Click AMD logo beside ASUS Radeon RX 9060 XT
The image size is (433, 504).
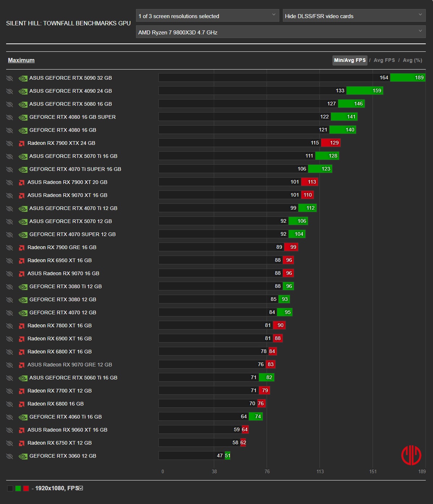pos(22,430)
